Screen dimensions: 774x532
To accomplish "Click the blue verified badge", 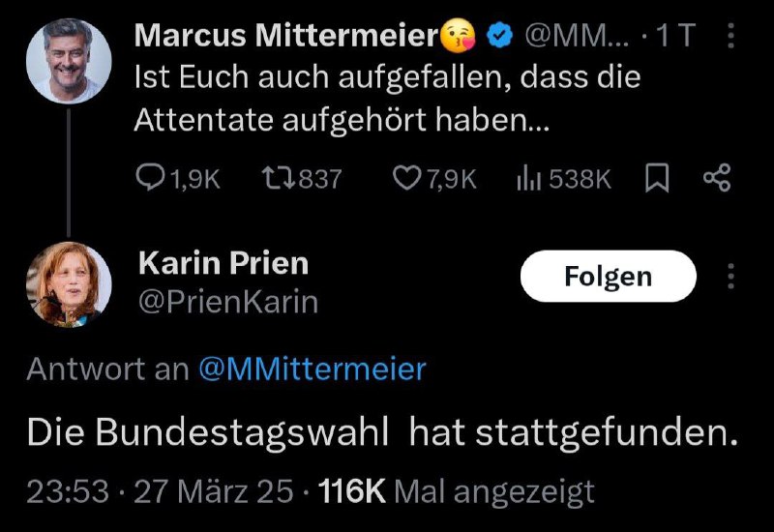I will (498, 38).
